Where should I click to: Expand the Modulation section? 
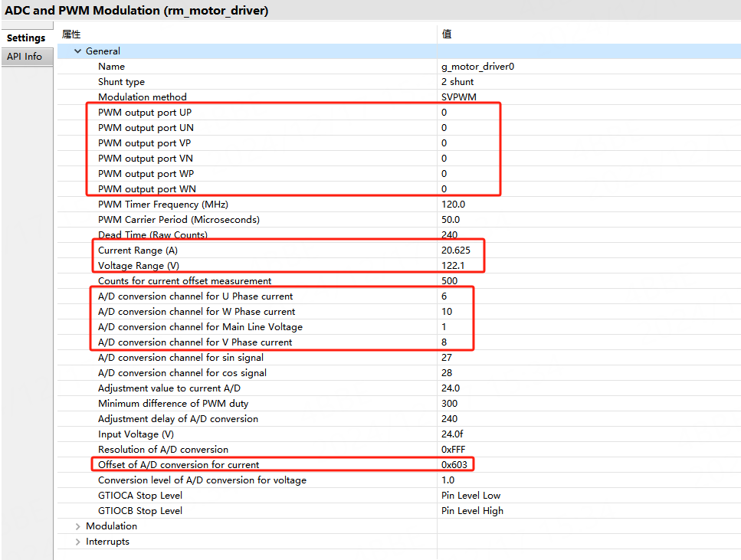[77, 526]
